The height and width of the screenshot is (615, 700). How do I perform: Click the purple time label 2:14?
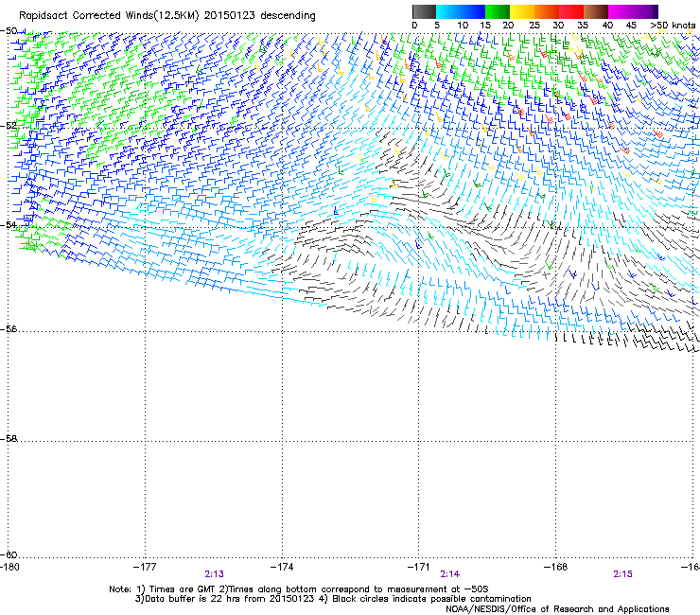(449, 574)
